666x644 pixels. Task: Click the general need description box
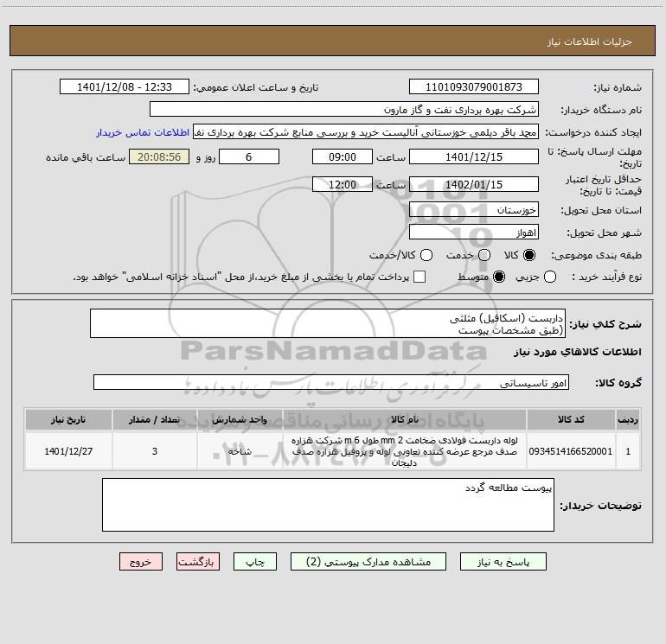click(328, 323)
